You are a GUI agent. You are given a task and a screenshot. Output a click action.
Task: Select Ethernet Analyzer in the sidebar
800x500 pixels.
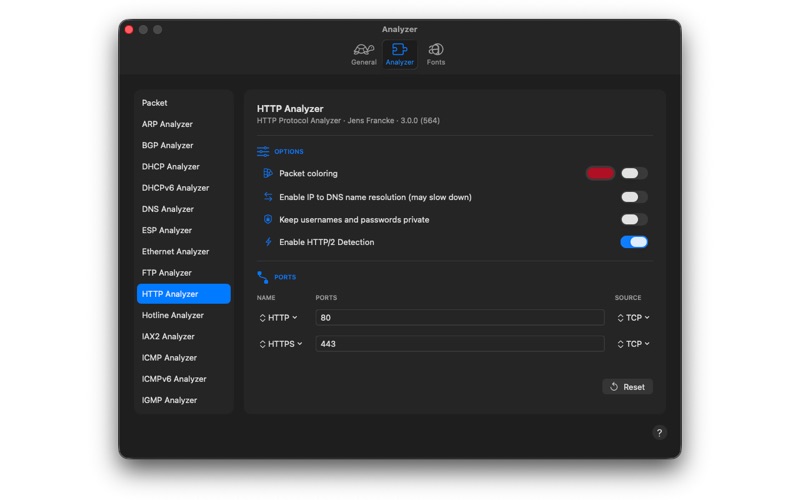point(184,252)
